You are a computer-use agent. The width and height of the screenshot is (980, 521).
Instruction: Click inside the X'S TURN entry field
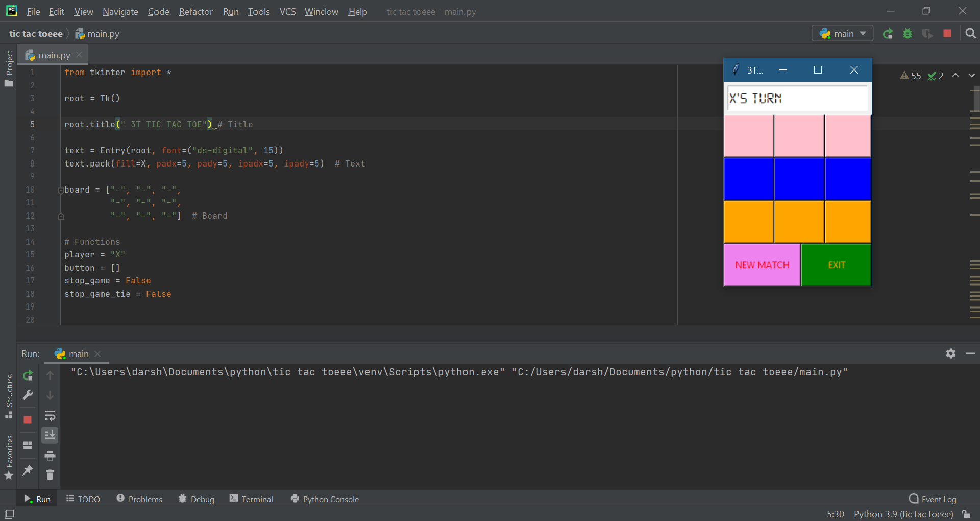click(x=796, y=98)
